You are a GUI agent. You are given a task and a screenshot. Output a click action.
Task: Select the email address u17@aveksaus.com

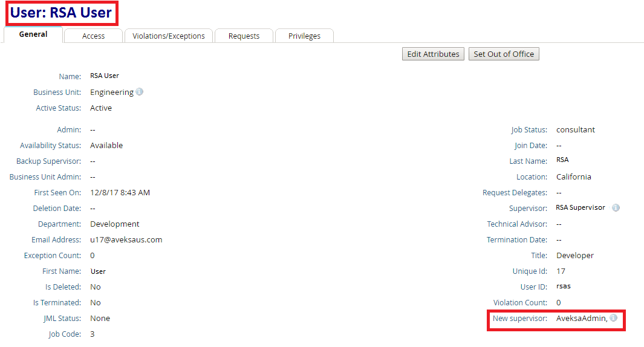click(x=126, y=240)
